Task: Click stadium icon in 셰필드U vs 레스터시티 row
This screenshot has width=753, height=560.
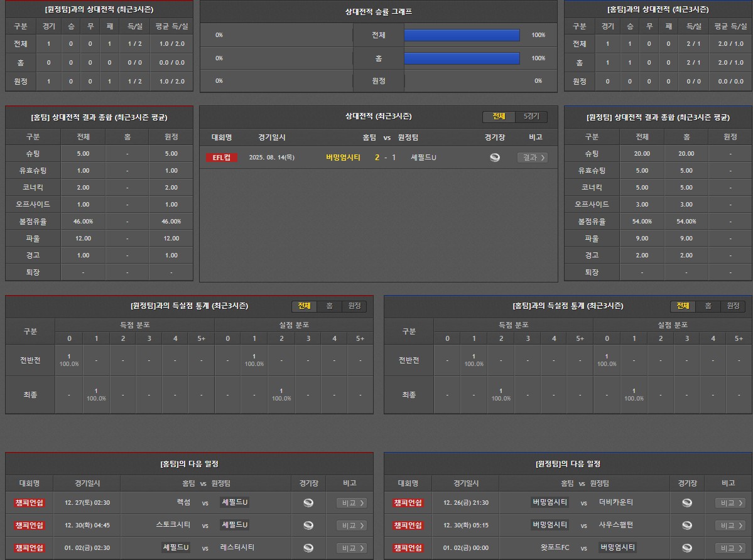Action: [308, 548]
